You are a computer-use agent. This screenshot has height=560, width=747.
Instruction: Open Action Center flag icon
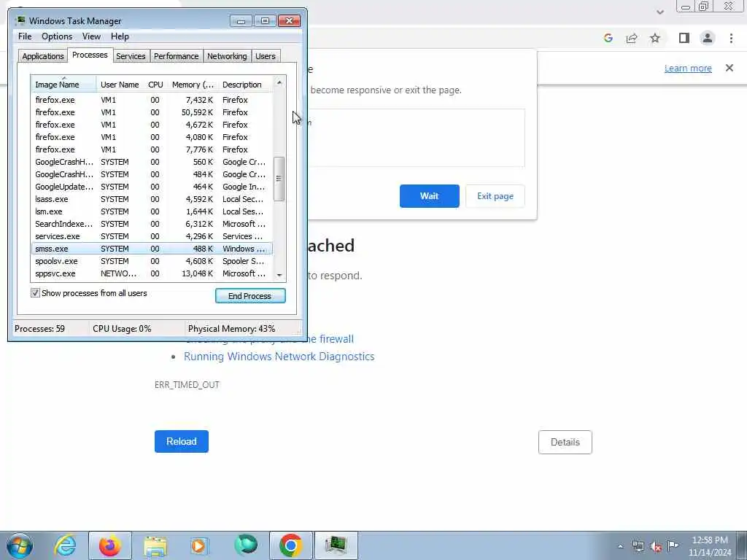coord(673,545)
